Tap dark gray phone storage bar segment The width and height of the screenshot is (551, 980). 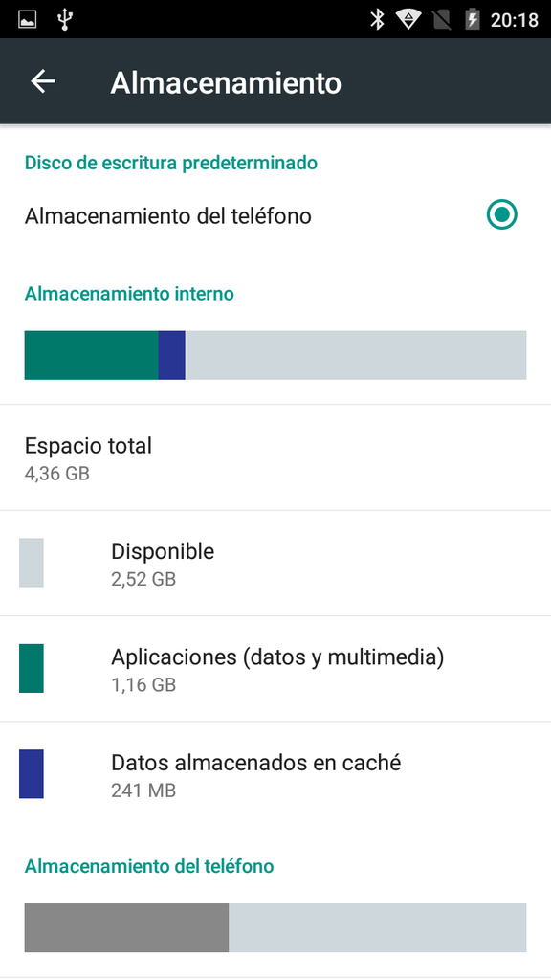[126, 927]
